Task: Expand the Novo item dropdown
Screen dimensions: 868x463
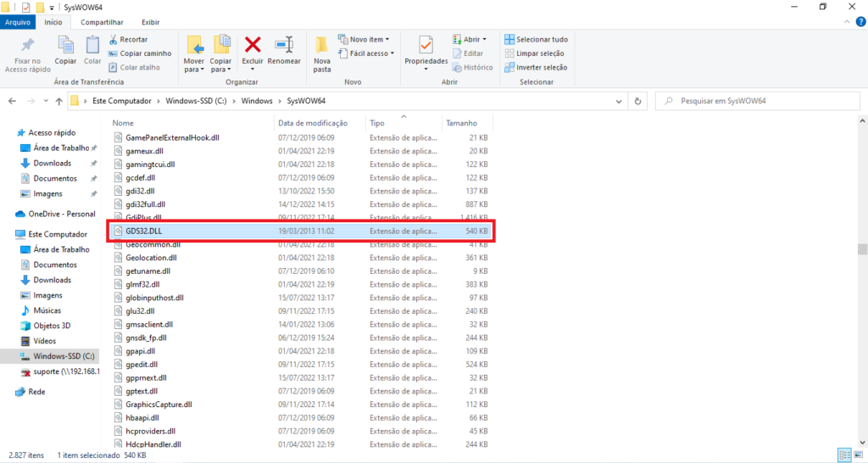Action: pos(364,40)
